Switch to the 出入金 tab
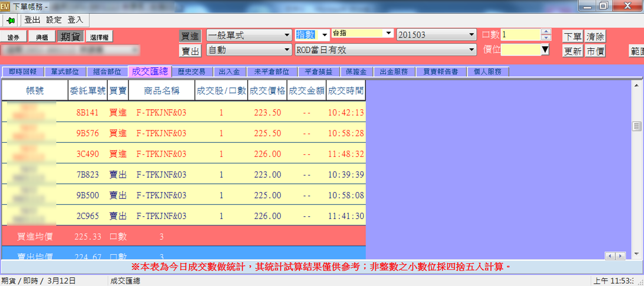Screen dimensions: 644x286 [230, 72]
